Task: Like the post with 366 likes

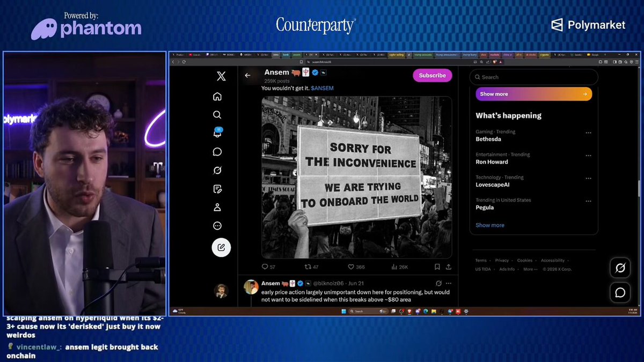Action: pyautogui.click(x=356, y=267)
